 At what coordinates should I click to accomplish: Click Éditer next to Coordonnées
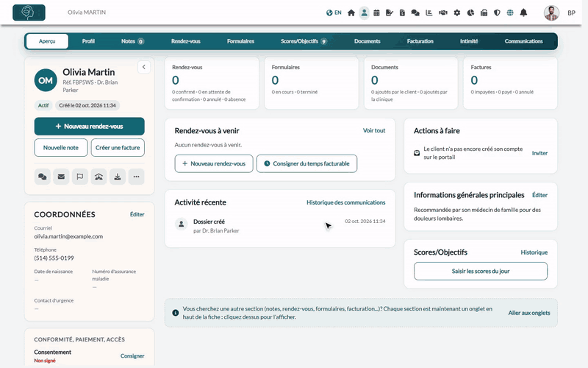(137, 214)
